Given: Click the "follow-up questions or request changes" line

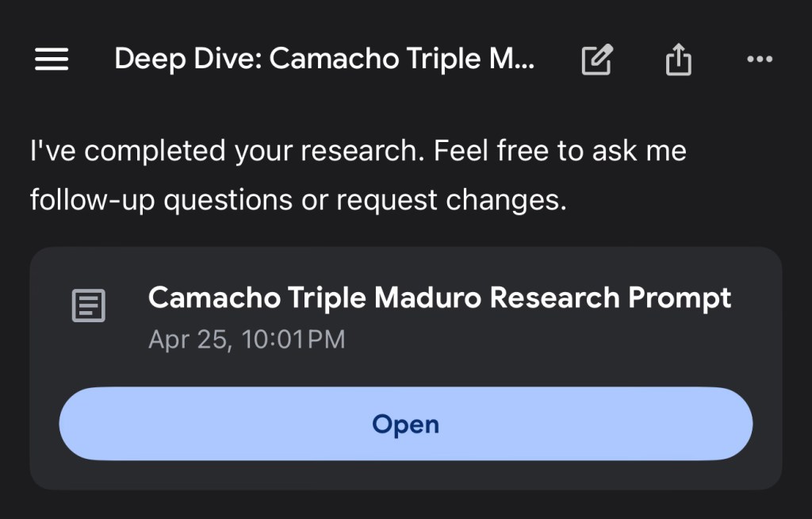Looking at the screenshot, I should point(298,200).
